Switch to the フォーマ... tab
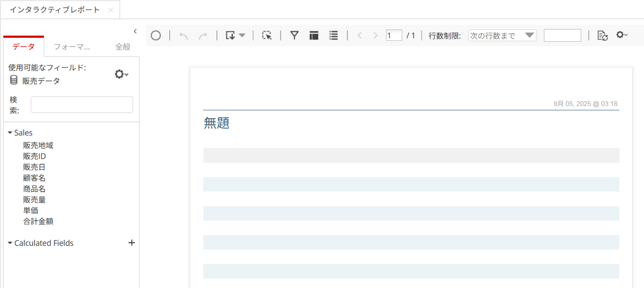644x288 pixels. click(72, 47)
